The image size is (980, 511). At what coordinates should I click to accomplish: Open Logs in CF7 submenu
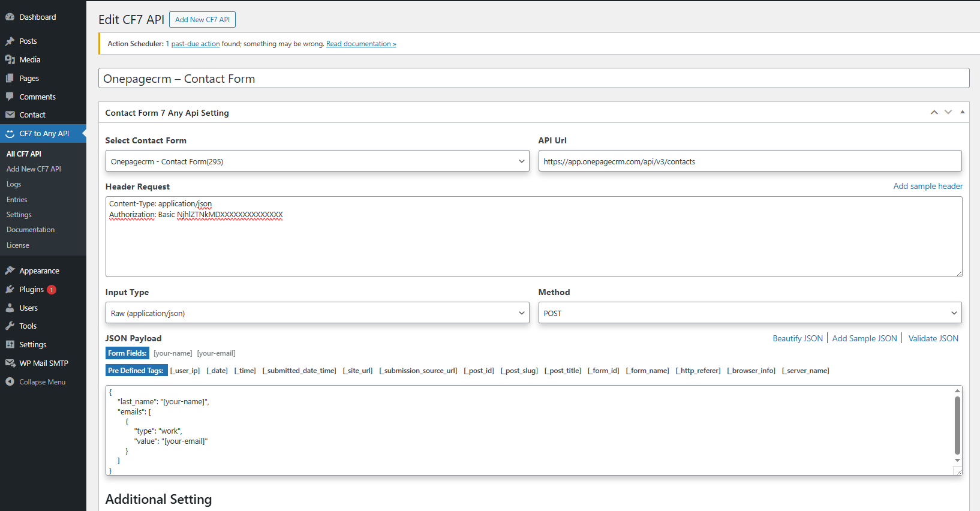click(x=14, y=185)
